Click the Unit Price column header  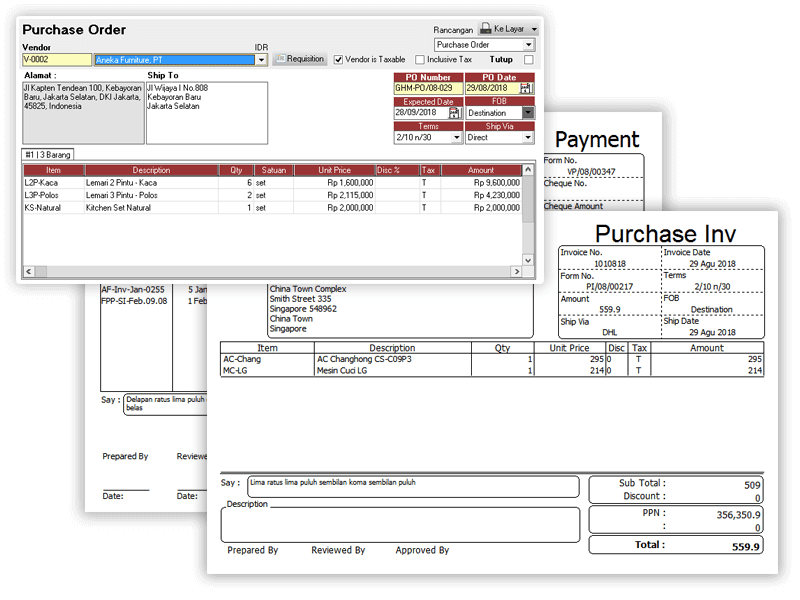tap(334, 171)
